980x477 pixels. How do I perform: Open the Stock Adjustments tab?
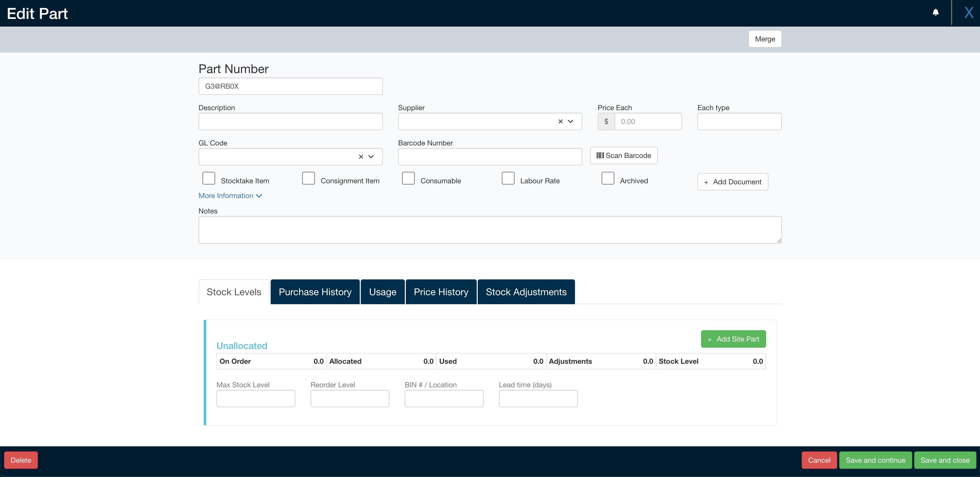point(526,292)
